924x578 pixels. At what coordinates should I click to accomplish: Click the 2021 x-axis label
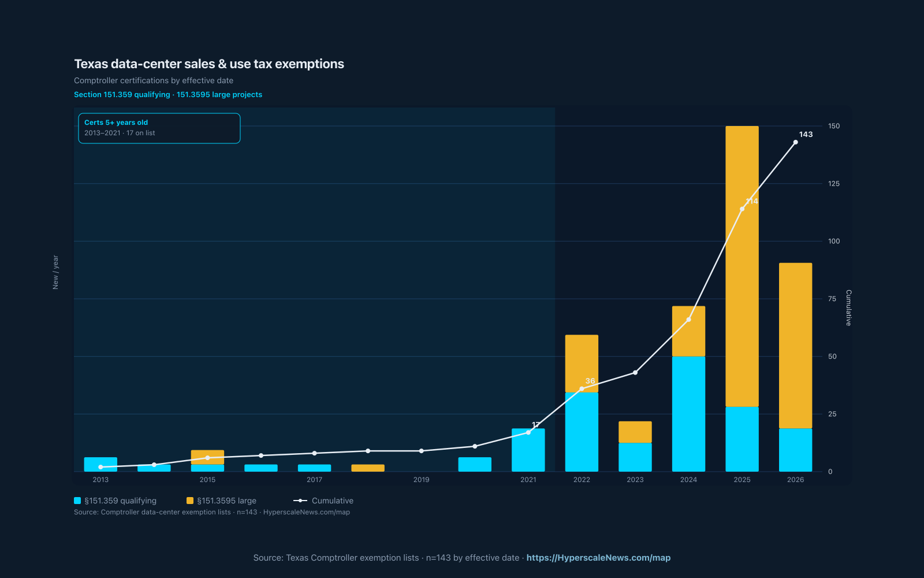[x=528, y=480]
